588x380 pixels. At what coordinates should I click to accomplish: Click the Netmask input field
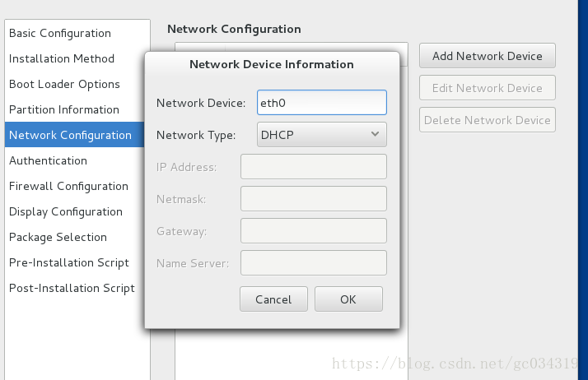314,199
